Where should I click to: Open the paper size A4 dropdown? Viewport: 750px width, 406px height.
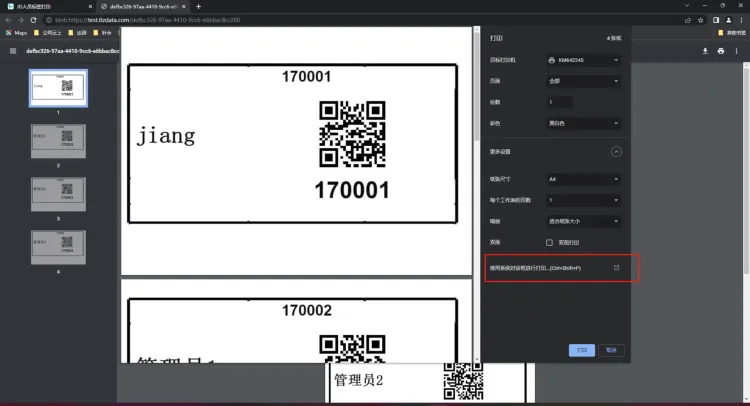pos(584,179)
